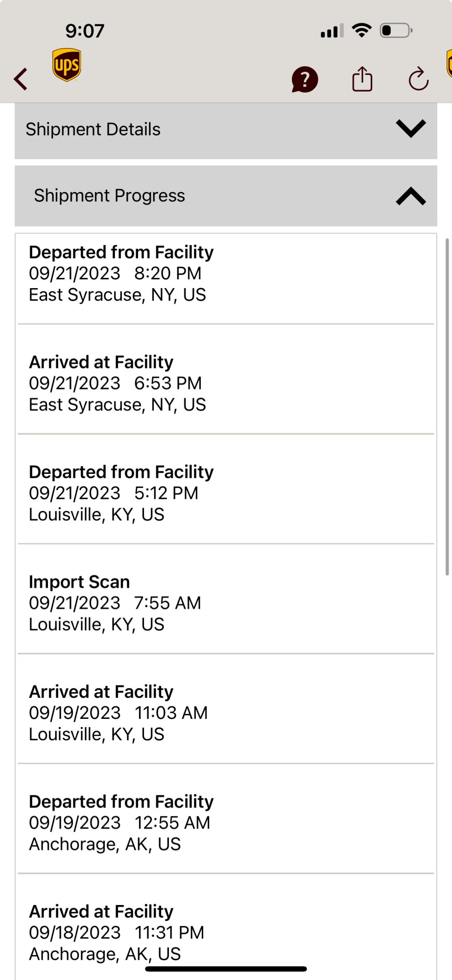Tap the Shipment Progress header
The image size is (452, 980).
pyautogui.click(x=110, y=196)
